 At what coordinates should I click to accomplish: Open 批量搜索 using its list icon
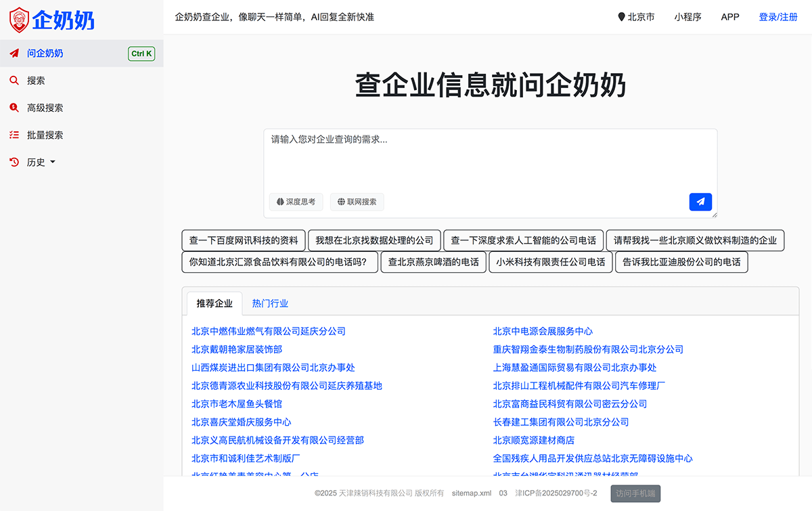click(15, 135)
